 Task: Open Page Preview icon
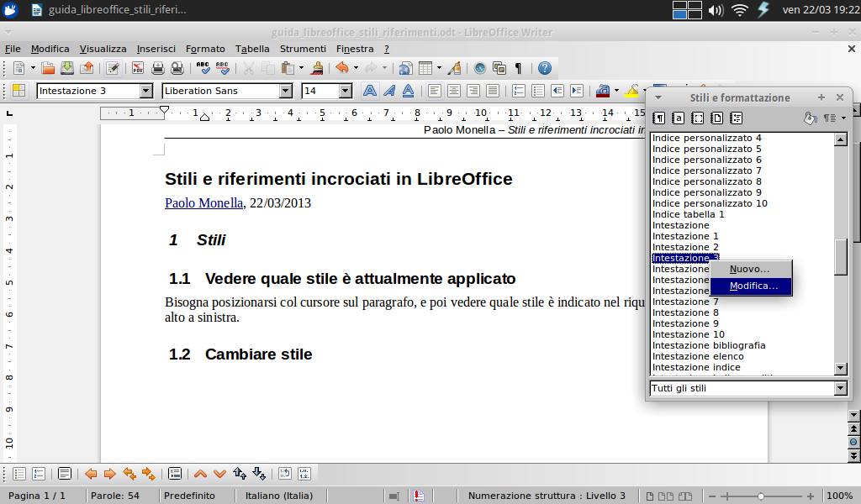pyautogui.click(x=177, y=68)
